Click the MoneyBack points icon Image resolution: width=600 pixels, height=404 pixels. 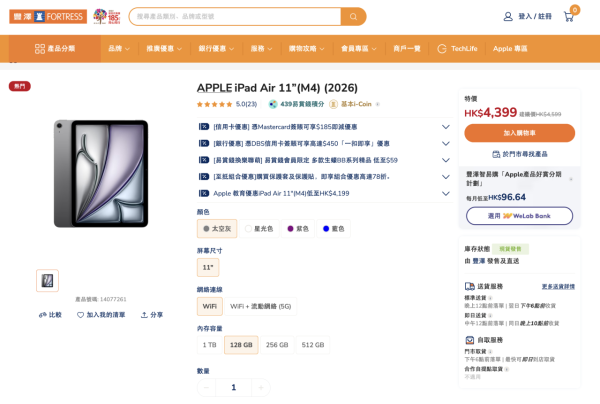click(x=273, y=104)
